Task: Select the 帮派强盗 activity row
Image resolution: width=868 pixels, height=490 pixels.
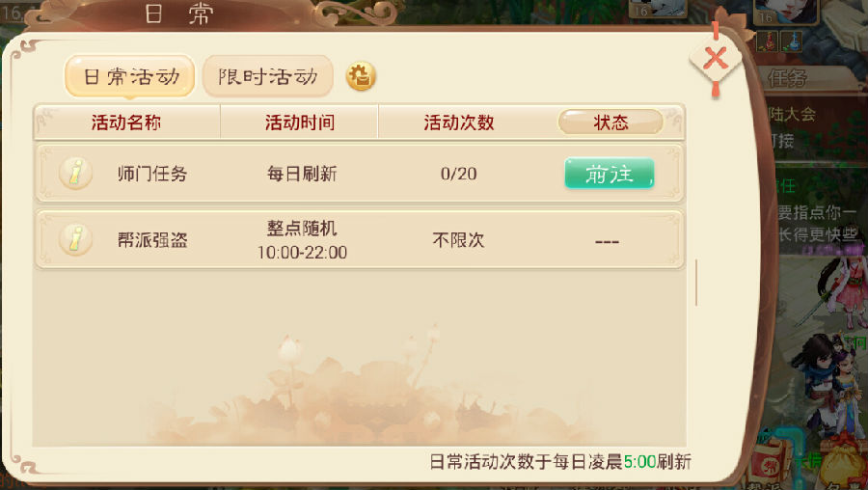Action: (360, 240)
